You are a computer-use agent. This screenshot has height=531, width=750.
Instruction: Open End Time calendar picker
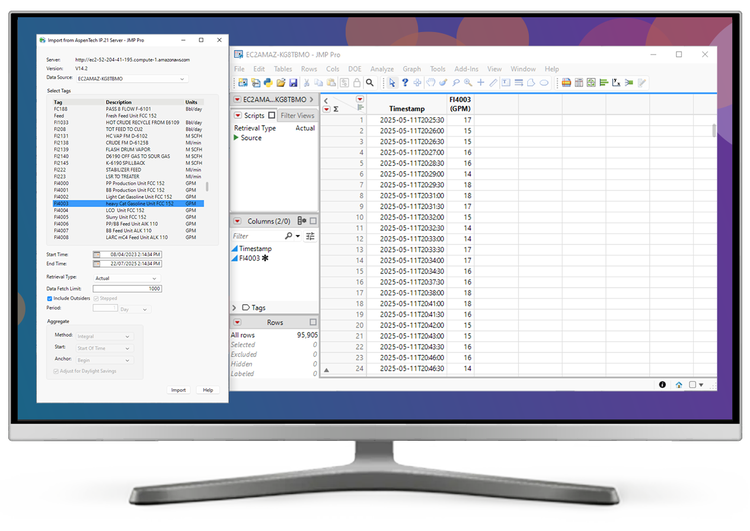(x=96, y=264)
